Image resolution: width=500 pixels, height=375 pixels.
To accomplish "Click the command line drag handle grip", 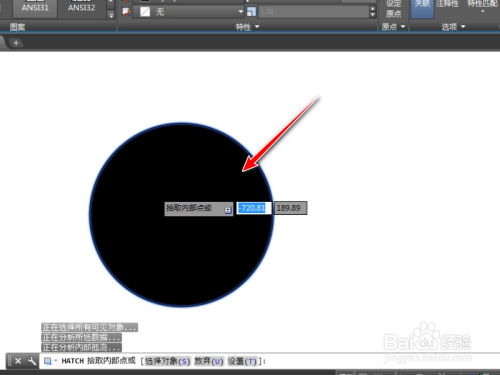I will (x=10, y=361).
